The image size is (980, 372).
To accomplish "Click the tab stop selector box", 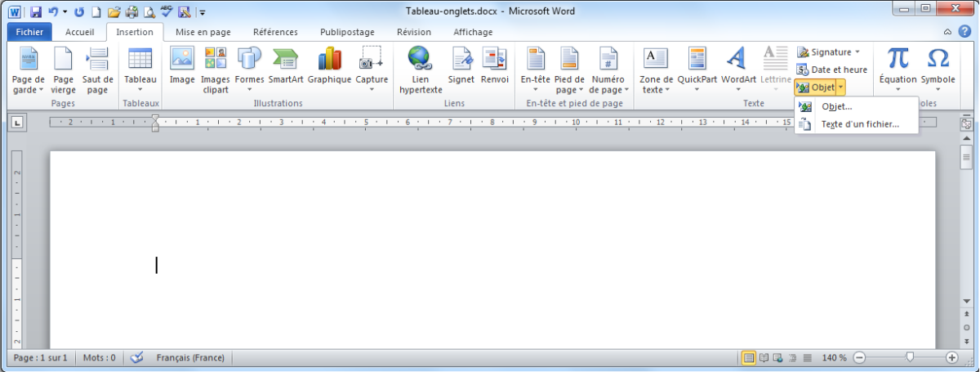I will tap(16, 123).
